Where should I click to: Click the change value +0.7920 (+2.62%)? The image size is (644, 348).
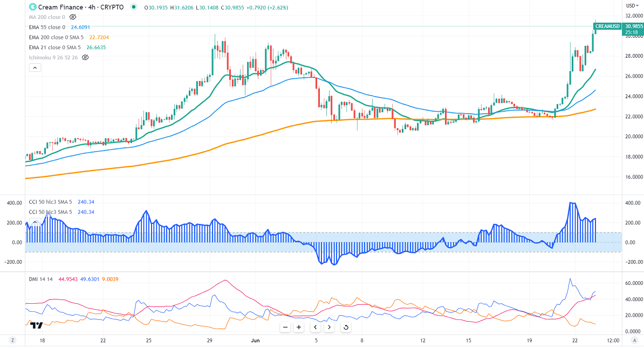point(268,8)
